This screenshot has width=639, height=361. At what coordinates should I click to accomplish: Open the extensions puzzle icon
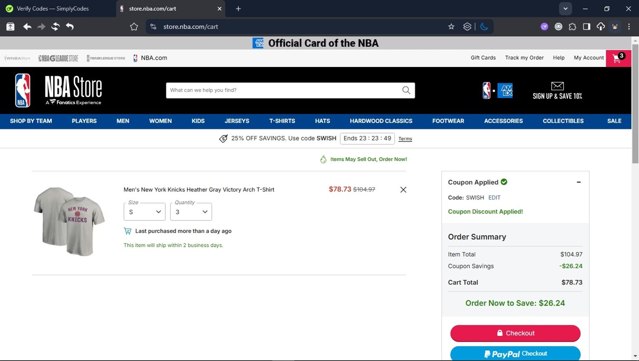pos(572,26)
